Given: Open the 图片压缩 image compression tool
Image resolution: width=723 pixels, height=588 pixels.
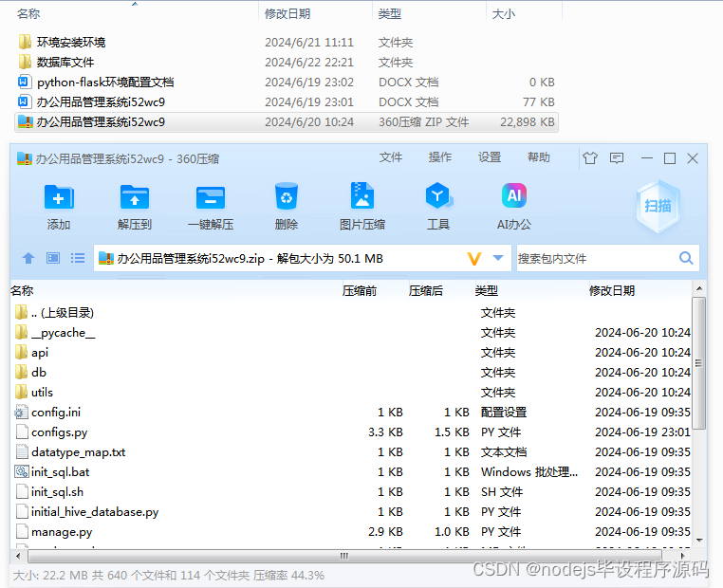Looking at the screenshot, I should click(x=361, y=195).
